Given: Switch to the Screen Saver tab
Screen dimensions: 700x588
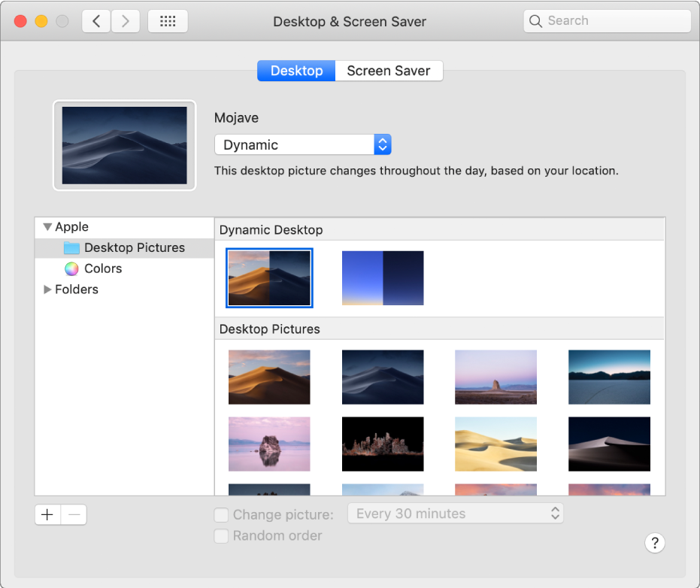Looking at the screenshot, I should pyautogui.click(x=389, y=70).
